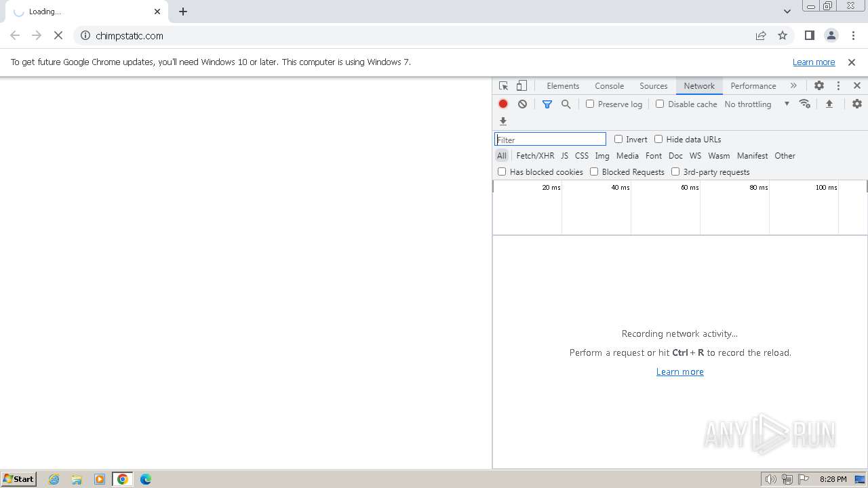Open Learn more link in Network panel

tap(680, 372)
